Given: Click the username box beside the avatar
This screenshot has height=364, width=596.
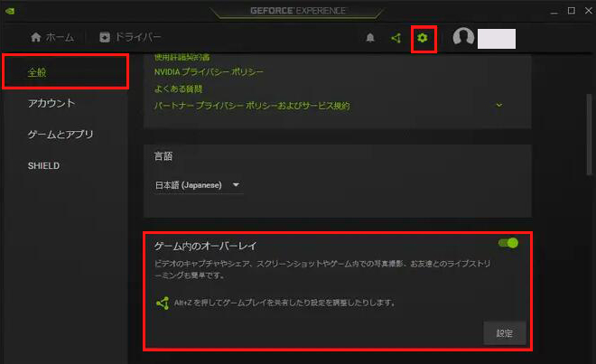Looking at the screenshot, I should point(496,38).
